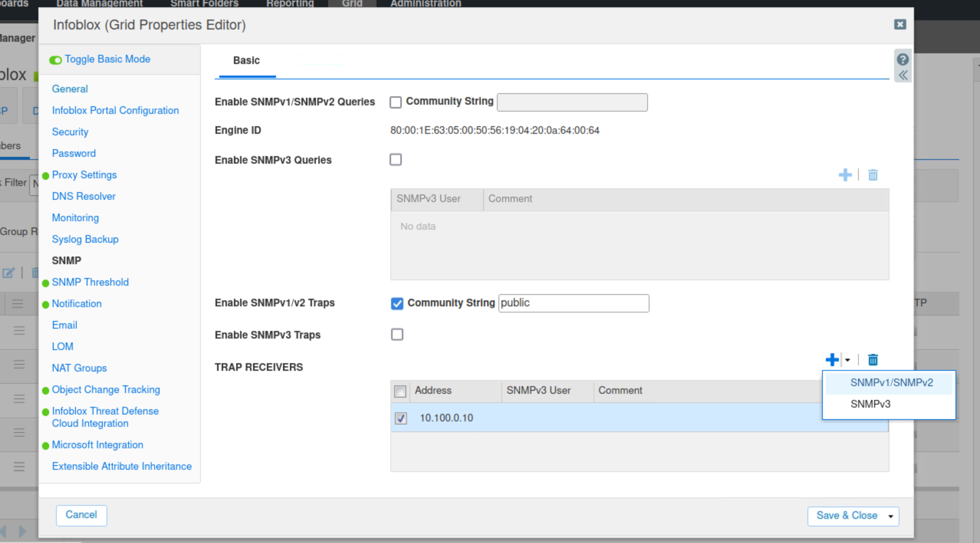Image resolution: width=980 pixels, height=543 pixels.
Task: Click the add trap receiver plus icon
Action: pyautogui.click(x=832, y=360)
